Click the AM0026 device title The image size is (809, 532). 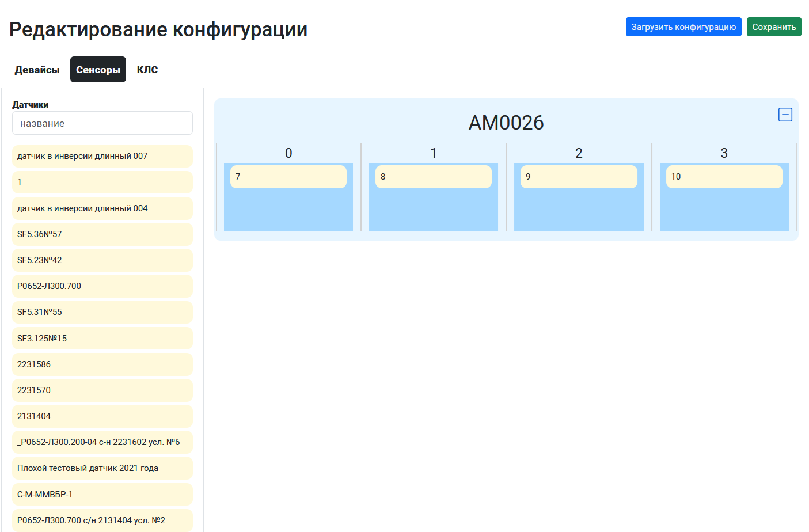(506, 123)
